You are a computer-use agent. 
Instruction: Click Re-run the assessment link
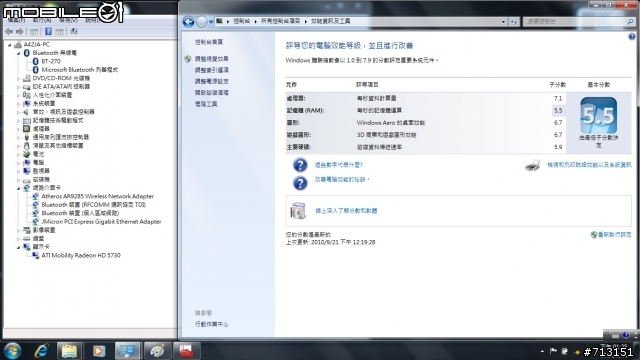[614, 235]
